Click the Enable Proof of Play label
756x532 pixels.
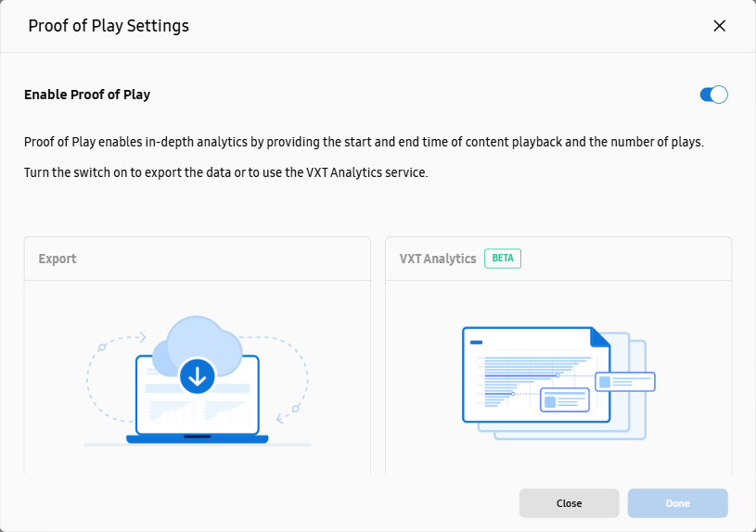tap(87, 95)
